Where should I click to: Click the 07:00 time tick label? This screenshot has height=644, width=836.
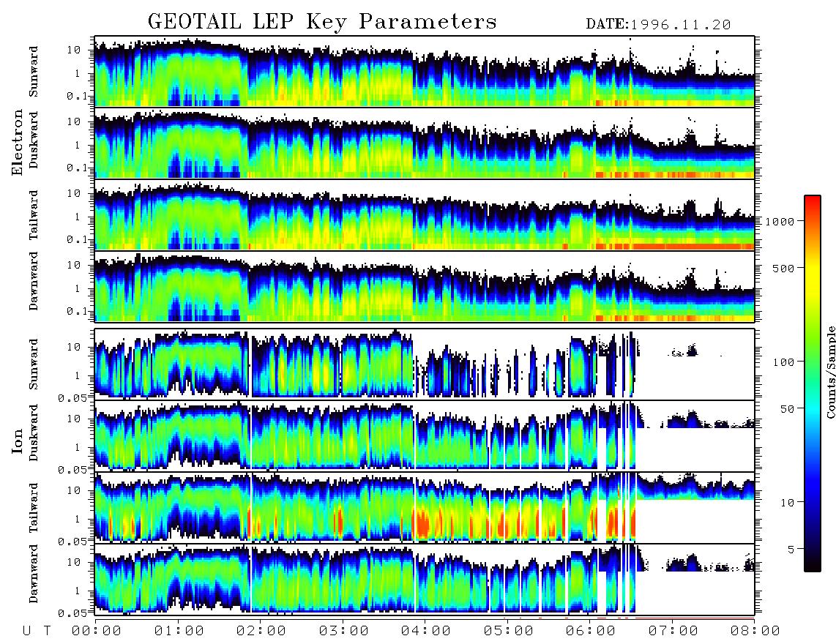[673, 631]
